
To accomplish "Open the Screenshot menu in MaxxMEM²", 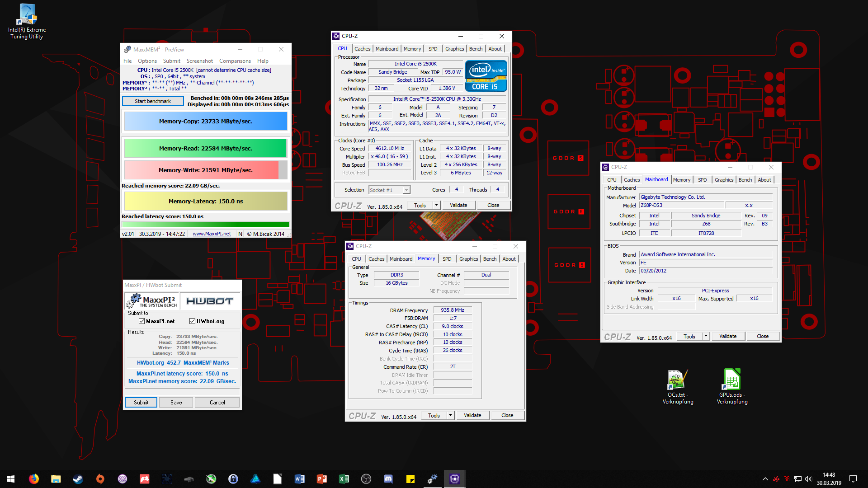I will coord(199,61).
